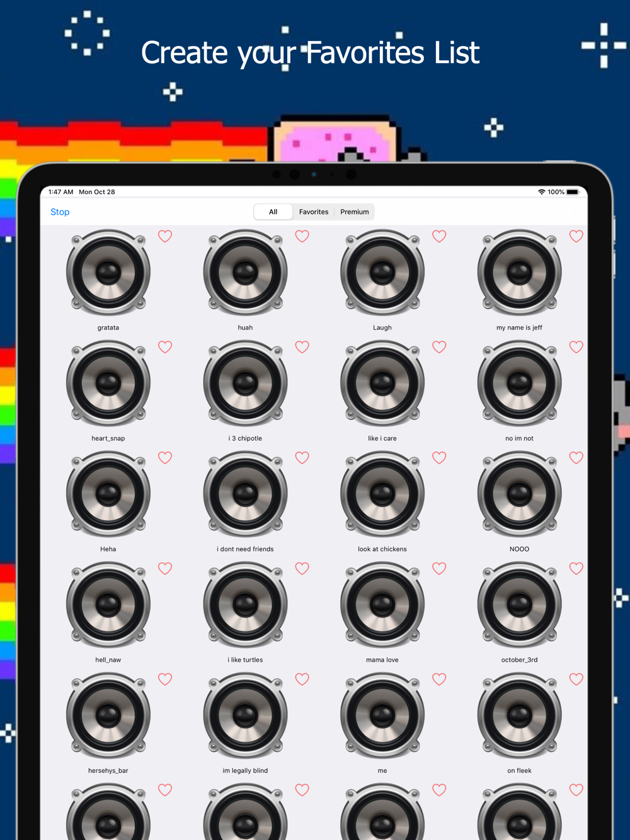Image resolution: width=630 pixels, height=840 pixels.
Task: Play the hell_naw sound speaker
Action: [108, 605]
